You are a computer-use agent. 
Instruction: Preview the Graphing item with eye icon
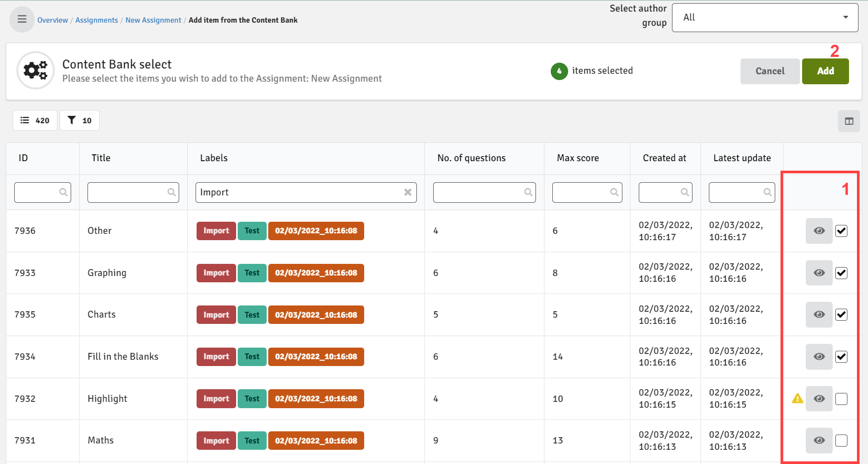tap(819, 273)
